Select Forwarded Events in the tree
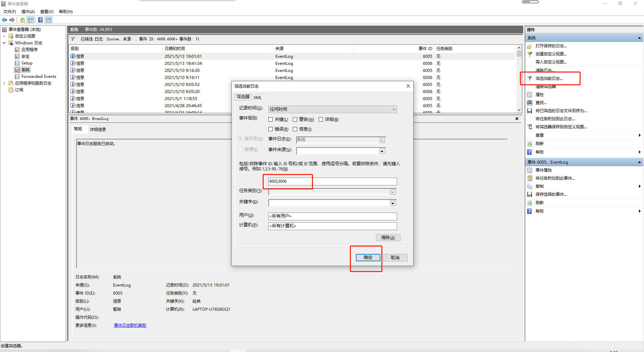This screenshot has height=352, width=644. click(39, 77)
